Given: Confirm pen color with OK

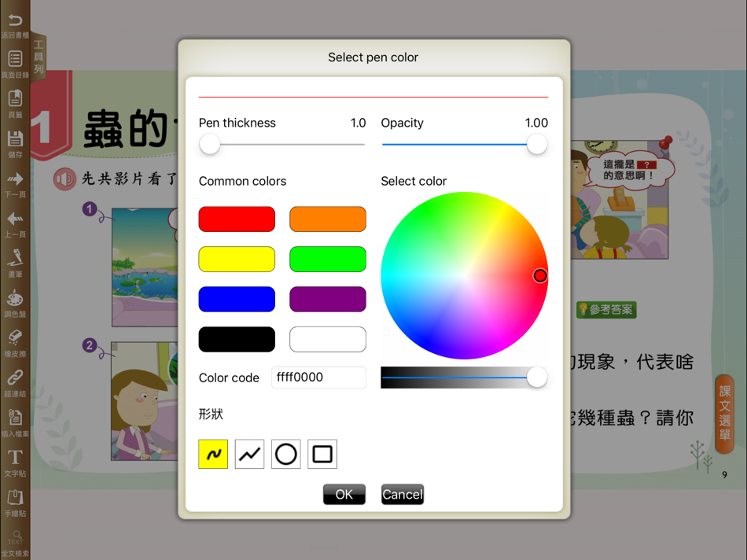Looking at the screenshot, I should coord(344,494).
